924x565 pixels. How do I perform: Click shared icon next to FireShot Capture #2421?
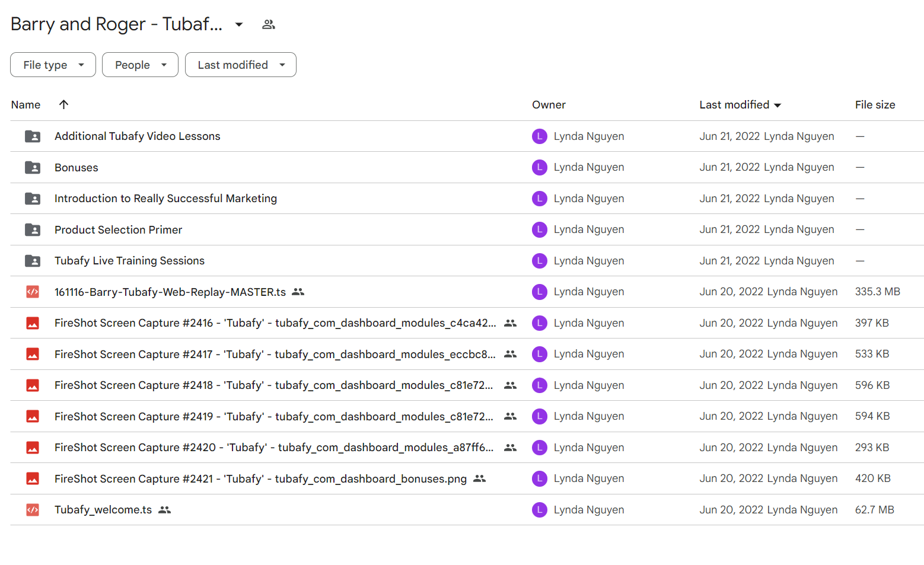480,478
